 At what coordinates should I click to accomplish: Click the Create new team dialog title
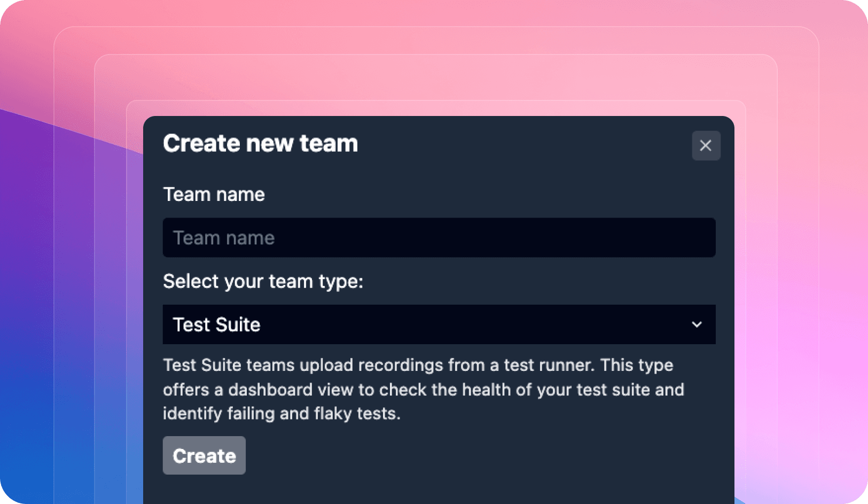(x=260, y=143)
